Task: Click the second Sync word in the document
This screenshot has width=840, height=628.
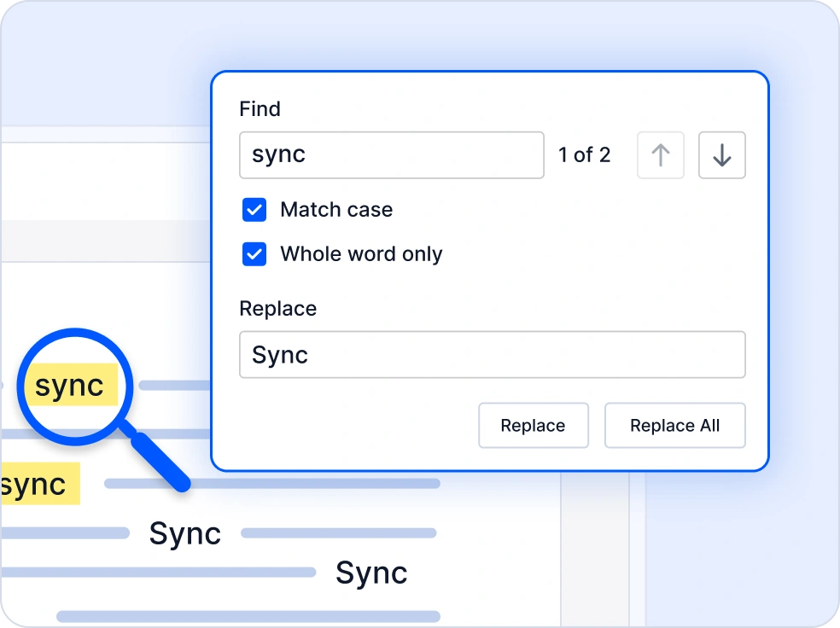Action: pyautogui.click(x=371, y=573)
